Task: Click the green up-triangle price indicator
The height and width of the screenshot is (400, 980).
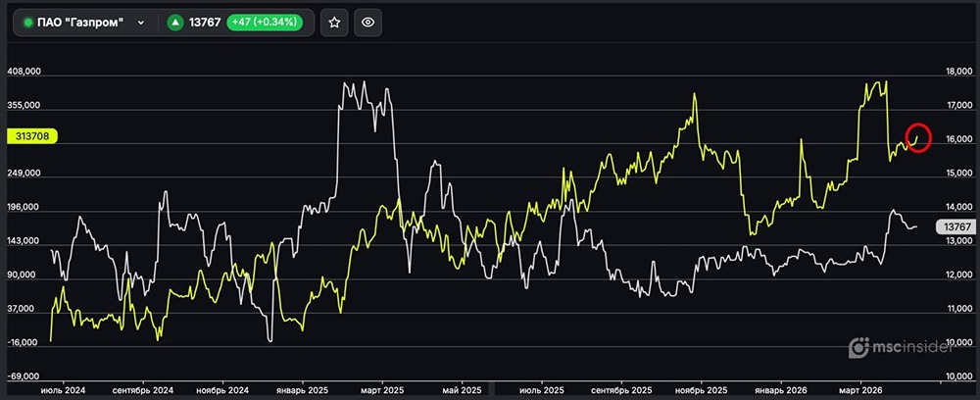Action: point(175,23)
